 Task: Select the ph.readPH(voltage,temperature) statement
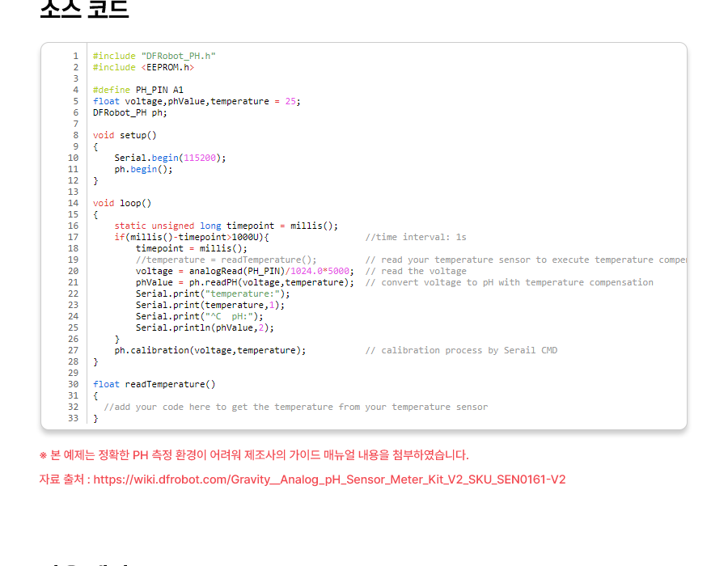click(x=244, y=282)
